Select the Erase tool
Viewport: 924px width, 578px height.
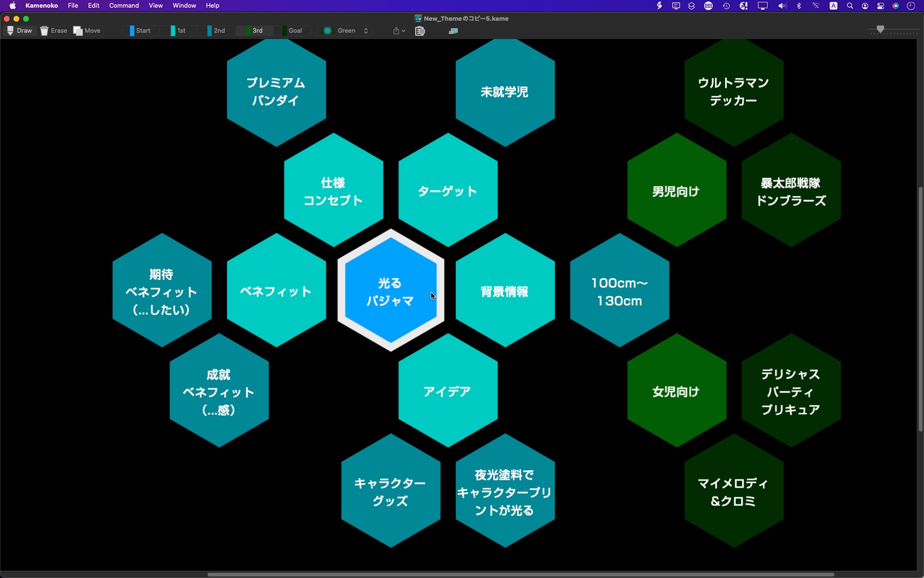point(54,30)
